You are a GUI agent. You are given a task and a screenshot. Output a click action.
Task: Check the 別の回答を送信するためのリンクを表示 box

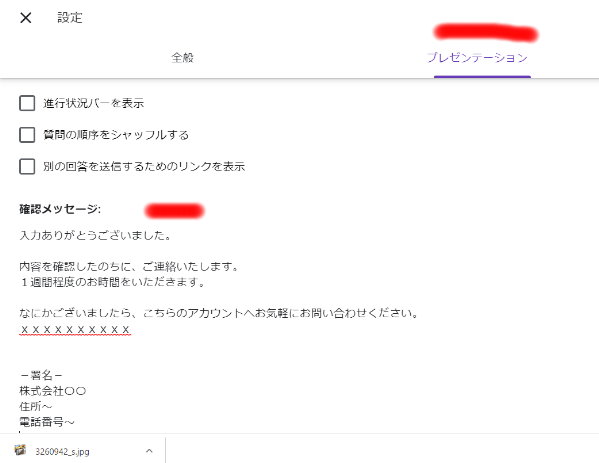(x=27, y=167)
